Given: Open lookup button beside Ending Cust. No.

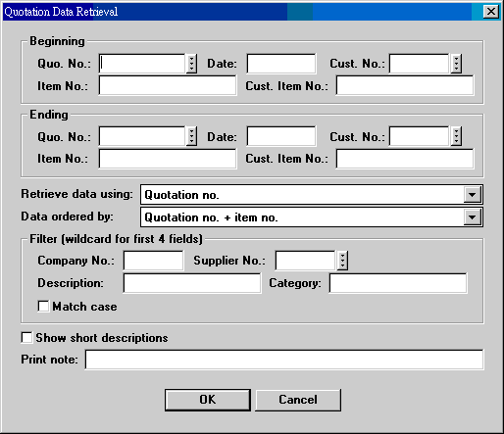Looking at the screenshot, I should (x=456, y=136).
